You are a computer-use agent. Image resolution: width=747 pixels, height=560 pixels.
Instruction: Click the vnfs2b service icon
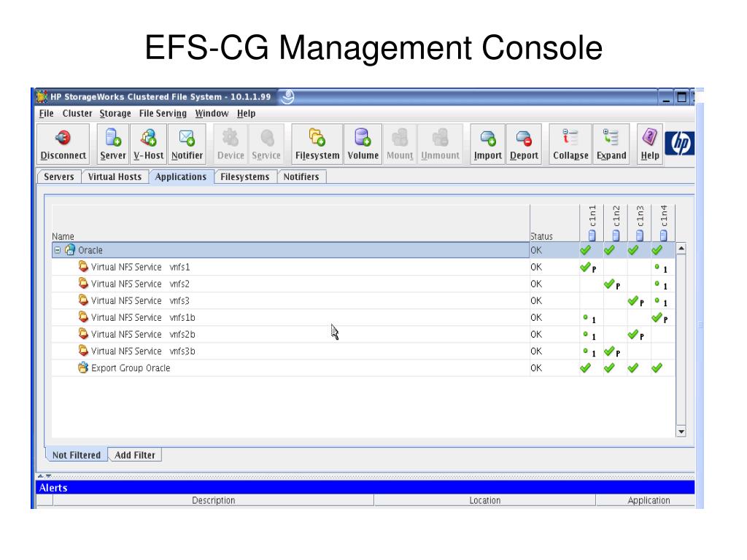[83, 334]
